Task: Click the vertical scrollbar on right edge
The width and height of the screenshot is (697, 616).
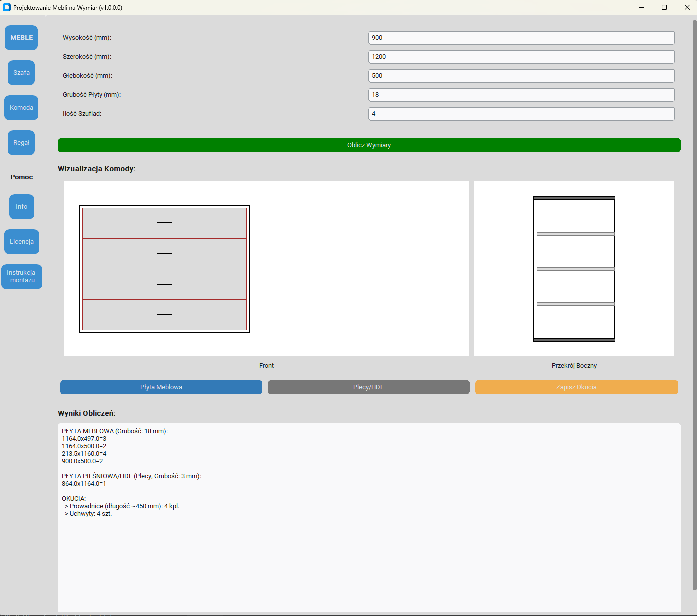Action: tap(694, 300)
